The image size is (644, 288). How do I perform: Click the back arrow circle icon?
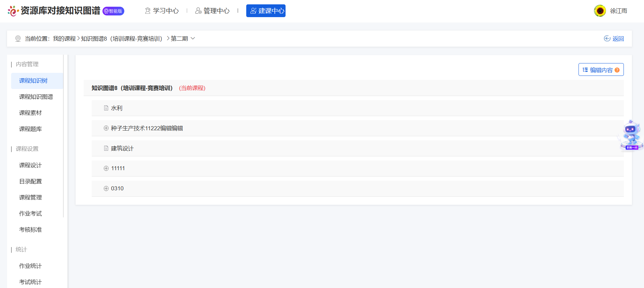(x=607, y=39)
